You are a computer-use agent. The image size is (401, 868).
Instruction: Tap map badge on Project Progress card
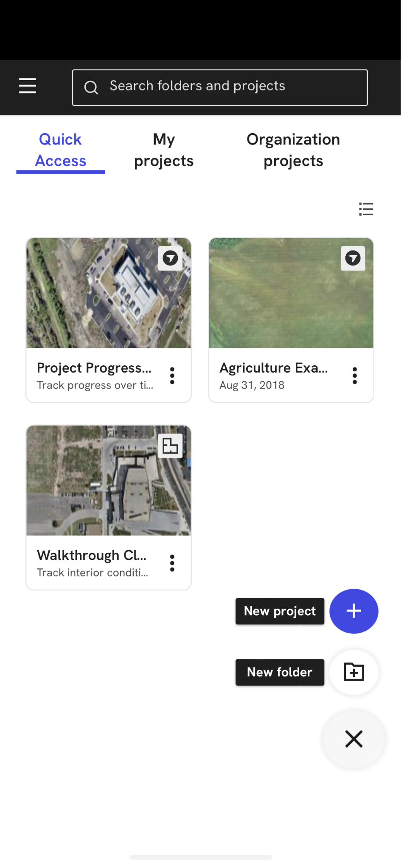pyautogui.click(x=170, y=258)
